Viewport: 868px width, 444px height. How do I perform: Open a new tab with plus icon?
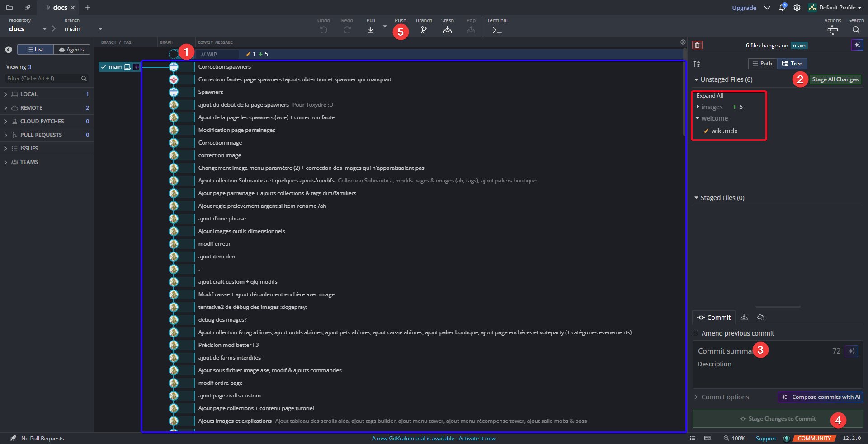88,8
